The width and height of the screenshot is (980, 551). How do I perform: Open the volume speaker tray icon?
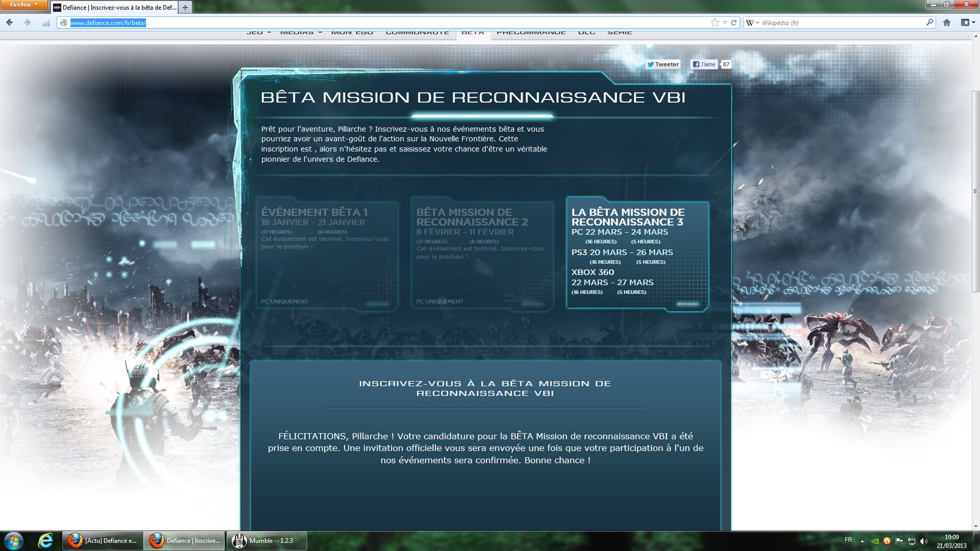click(x=924, y=541)
